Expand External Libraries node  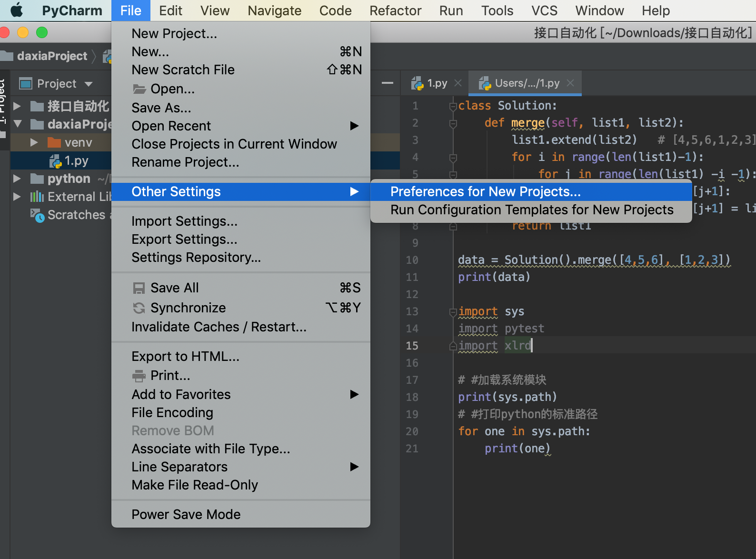pos(17,197)
